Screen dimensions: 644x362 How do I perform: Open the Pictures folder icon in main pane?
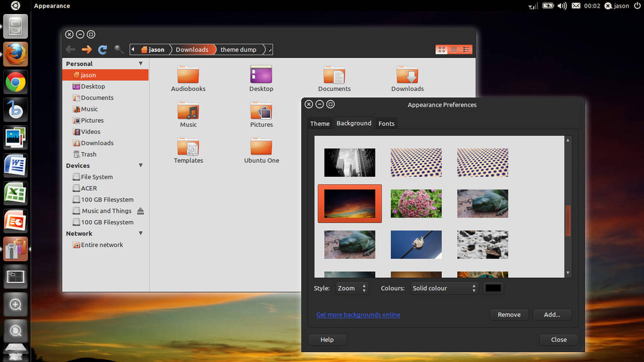click(261, 115)
